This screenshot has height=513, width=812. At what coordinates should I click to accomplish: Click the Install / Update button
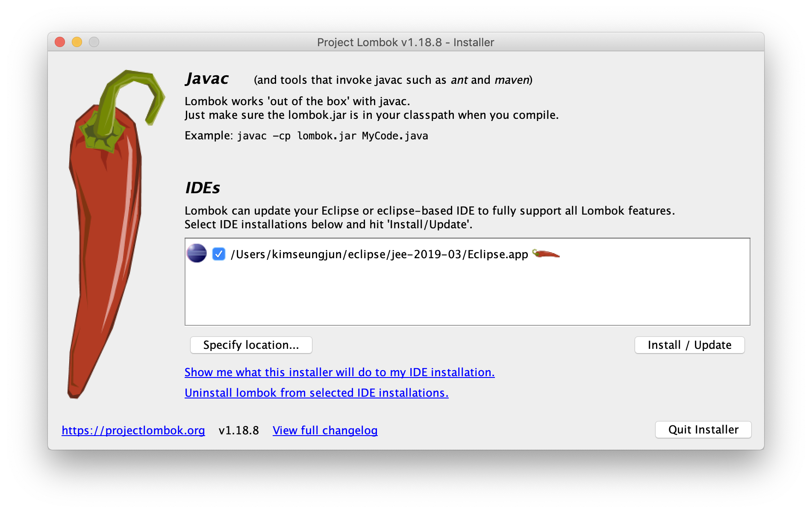[689, 345]
